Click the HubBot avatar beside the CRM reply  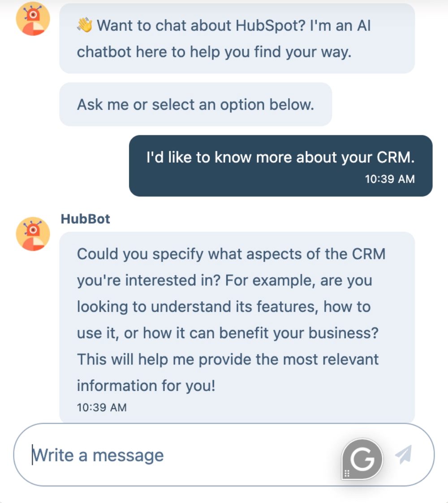[x=33, y=233]
